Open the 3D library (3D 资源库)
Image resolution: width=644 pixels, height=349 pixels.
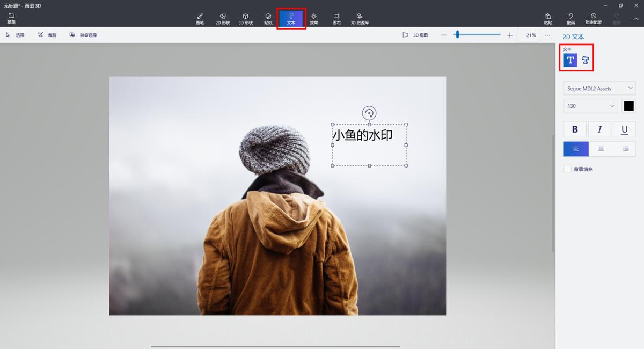pyautogui.click(x=360, y=19)
